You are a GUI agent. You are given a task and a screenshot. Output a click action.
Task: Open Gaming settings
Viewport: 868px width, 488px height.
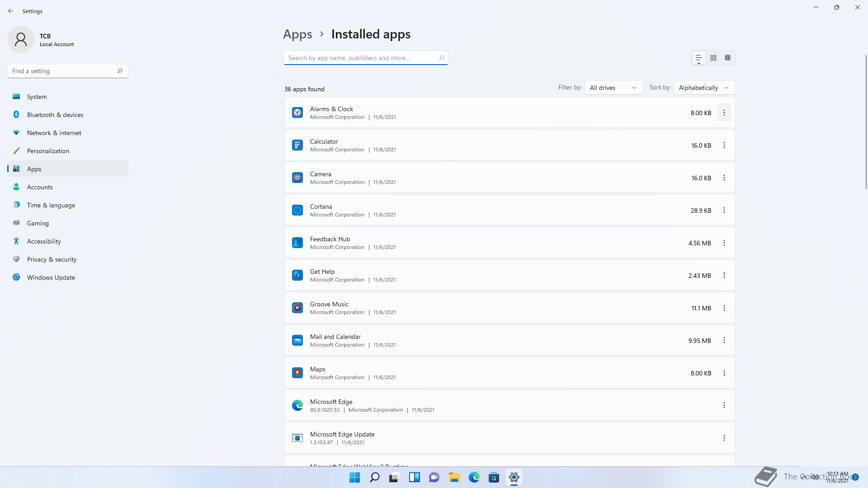68,223
